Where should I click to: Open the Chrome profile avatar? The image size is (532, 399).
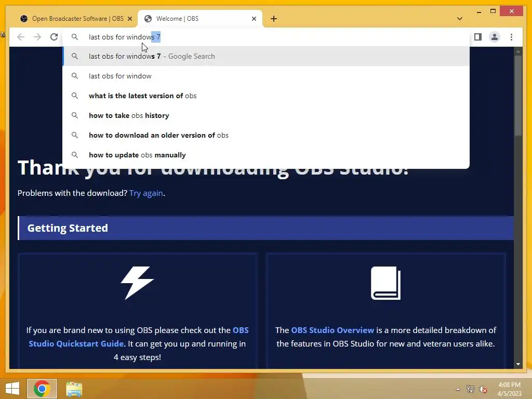(495, 37)
